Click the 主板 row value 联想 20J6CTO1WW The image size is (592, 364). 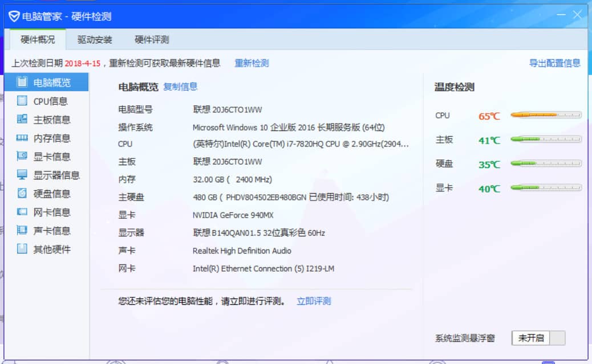[228, 162]
